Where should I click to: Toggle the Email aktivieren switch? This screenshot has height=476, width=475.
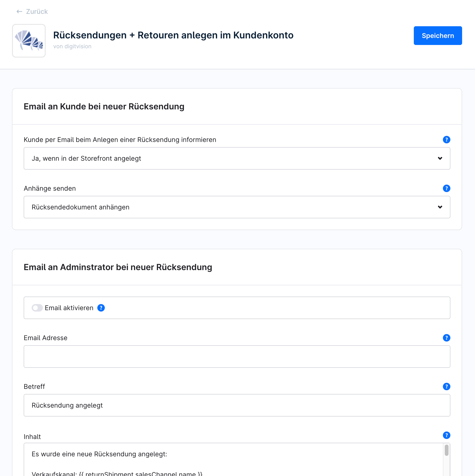(37, 308)
